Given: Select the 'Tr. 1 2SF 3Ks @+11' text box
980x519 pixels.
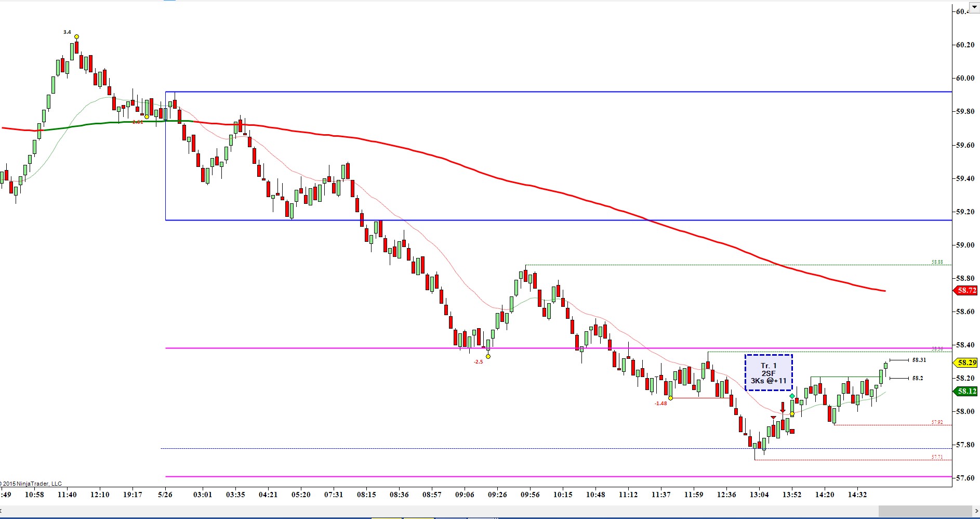Looking at the screenshot, I should click(x=769, y=373).
